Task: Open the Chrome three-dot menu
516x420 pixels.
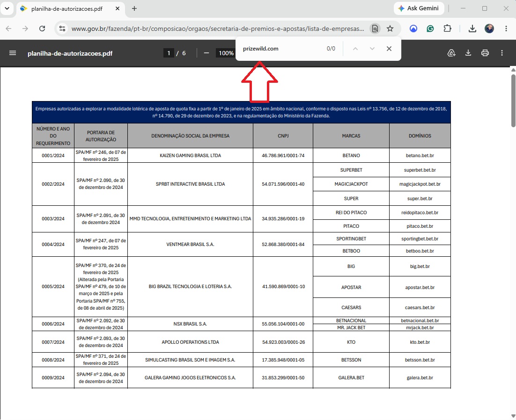Action: pyautogui.click(x=506, y=29)
